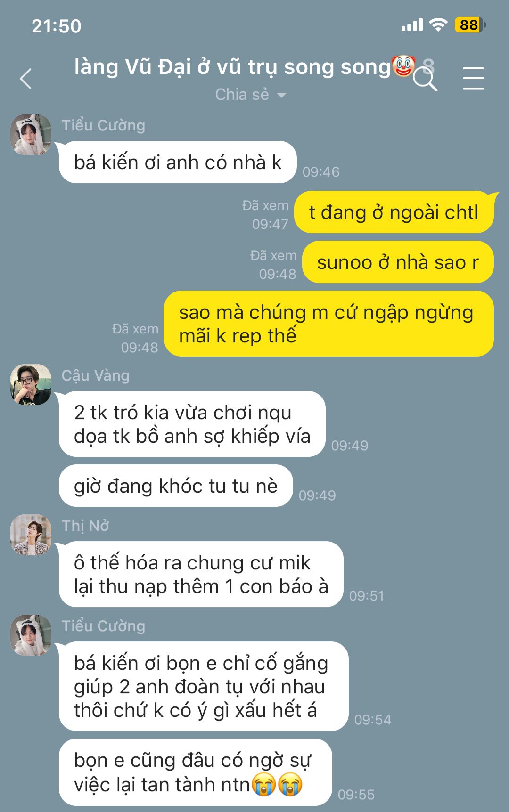
Task: Open the hamburger menu icon
Action: point(473,78)
